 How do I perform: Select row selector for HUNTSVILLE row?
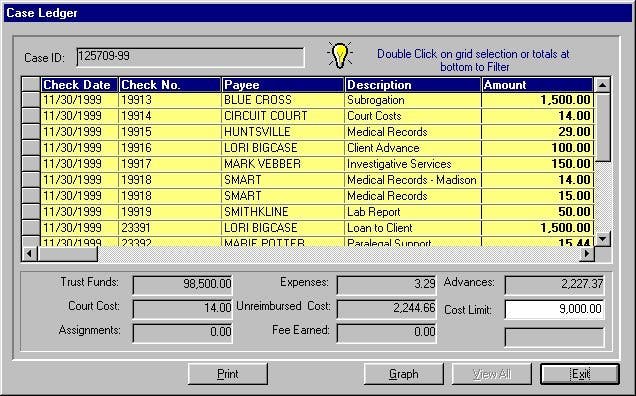31,132
